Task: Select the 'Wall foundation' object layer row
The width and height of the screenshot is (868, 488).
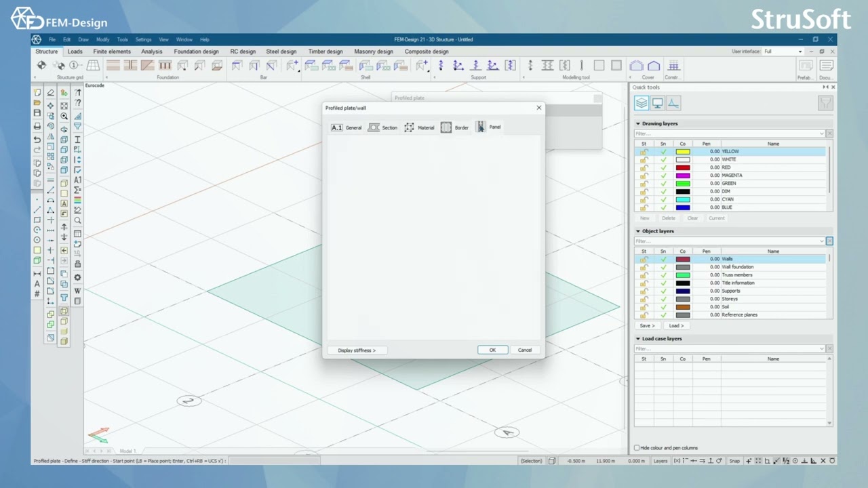Action: (x=730, y=267)
